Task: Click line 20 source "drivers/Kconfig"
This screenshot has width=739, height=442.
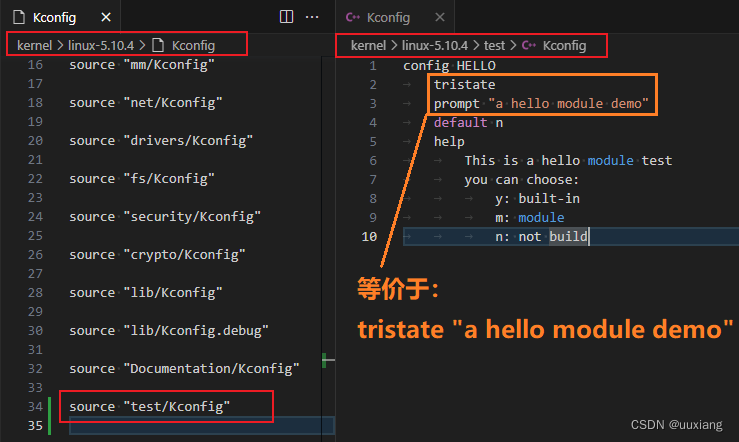Action: [161, 140]
